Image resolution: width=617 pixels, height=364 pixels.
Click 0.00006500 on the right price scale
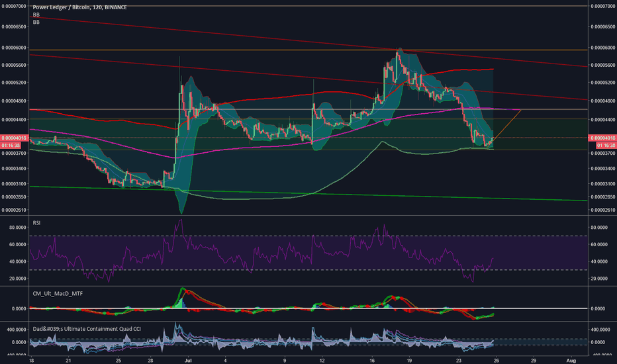click(x=603, y=26)
